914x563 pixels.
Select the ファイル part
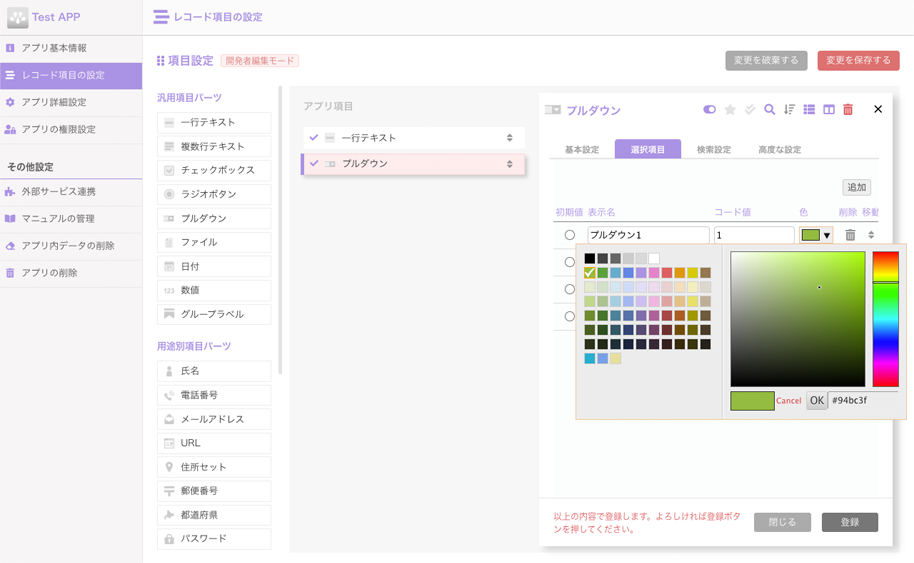click(x=214, y=242)
